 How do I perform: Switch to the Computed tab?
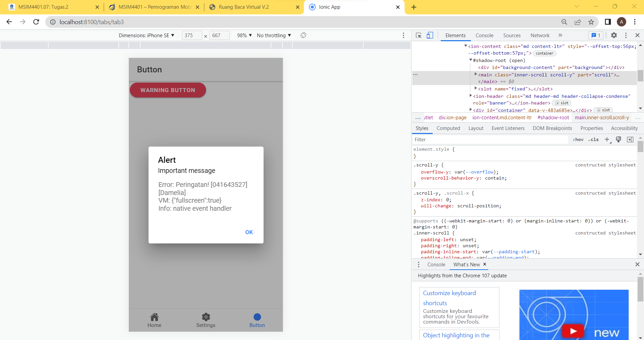pos(448,128)
